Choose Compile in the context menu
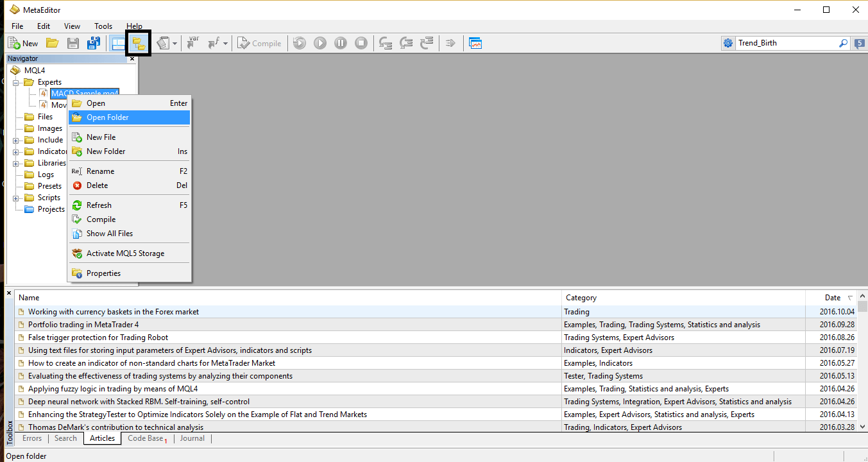Screen dimensions: 868x462 pyautogui.click(x=129, y=219)
